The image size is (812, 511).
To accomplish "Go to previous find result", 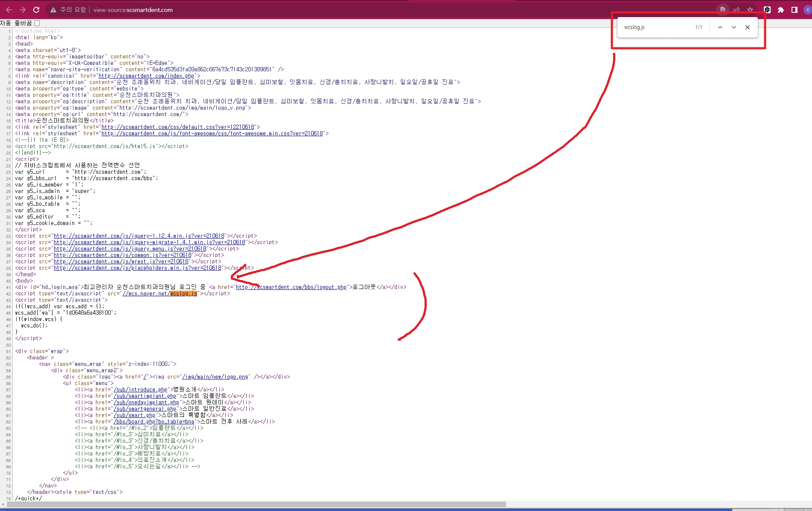I will tap(720, 27).
